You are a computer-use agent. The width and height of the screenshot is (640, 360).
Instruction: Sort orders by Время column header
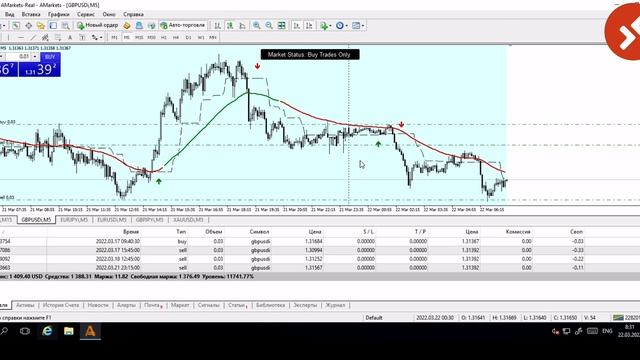tap(131, 232)
